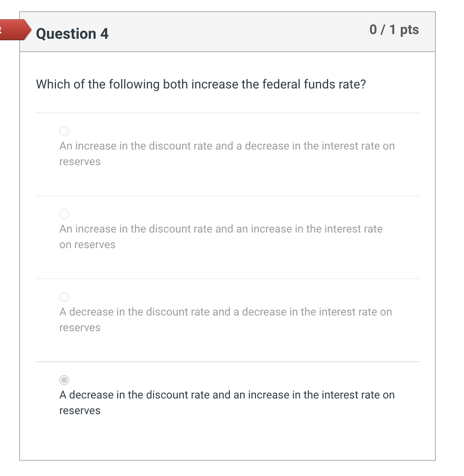The image size is (464, 476).
Task: Select the third answer radio button
Action: click(64, 297)
